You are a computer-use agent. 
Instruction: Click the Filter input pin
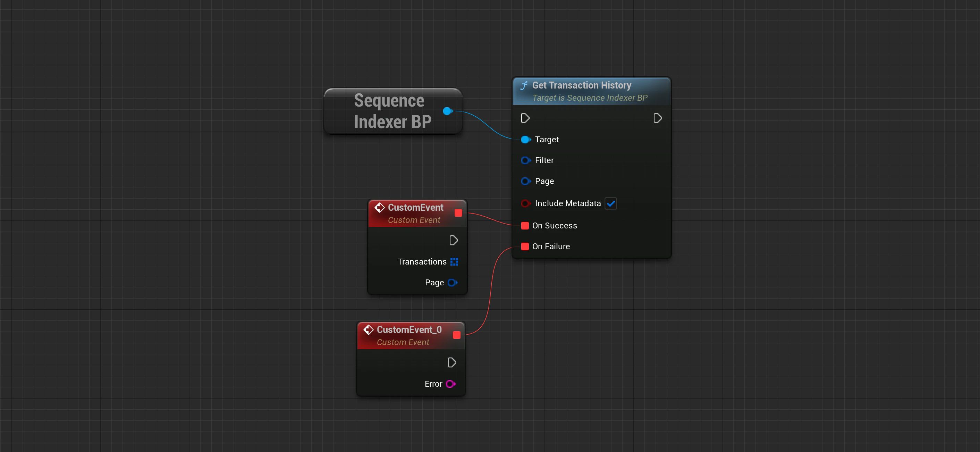click(x=525, y=160)
